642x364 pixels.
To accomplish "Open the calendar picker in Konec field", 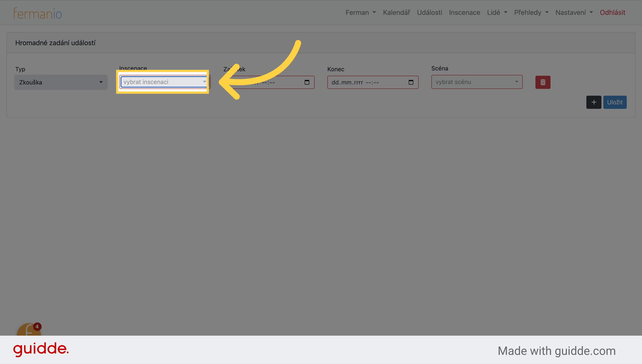I will tap(411, 82).
